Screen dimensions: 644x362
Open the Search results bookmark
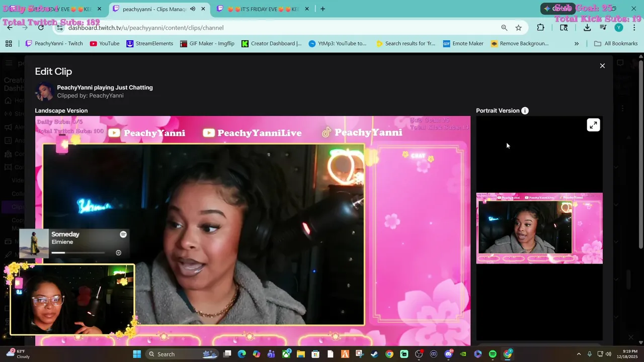[x=406, y=44]
